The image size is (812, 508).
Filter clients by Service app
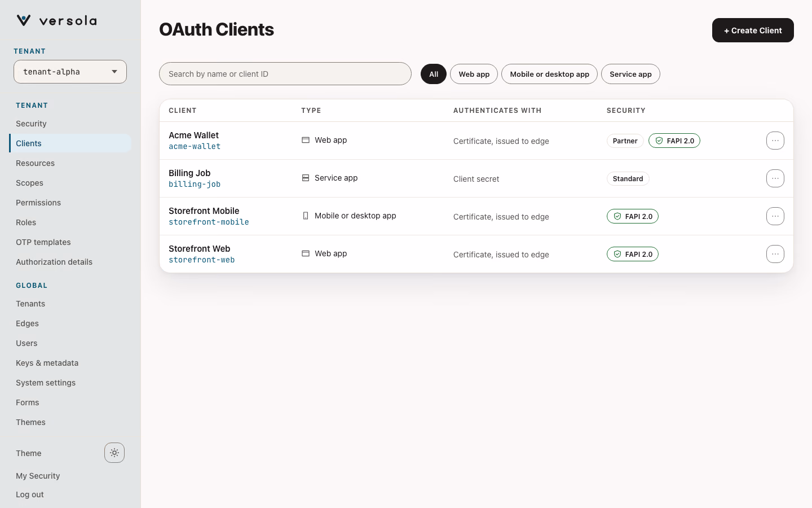[x=630, y=74]
